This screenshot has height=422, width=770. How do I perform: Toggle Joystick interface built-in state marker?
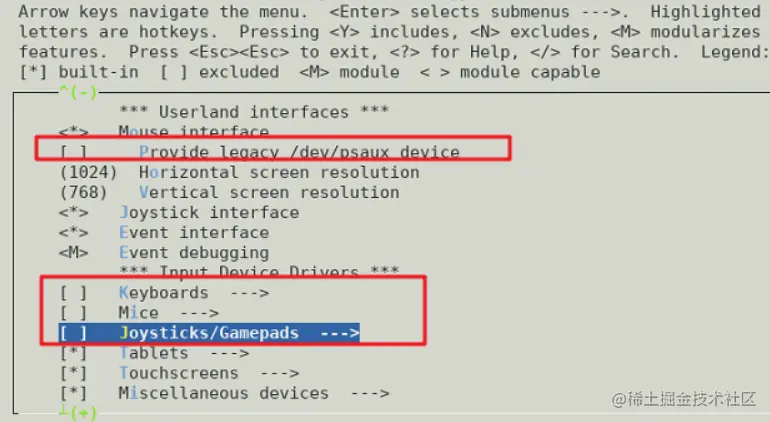pyautogui.click(x=74, y=213)
